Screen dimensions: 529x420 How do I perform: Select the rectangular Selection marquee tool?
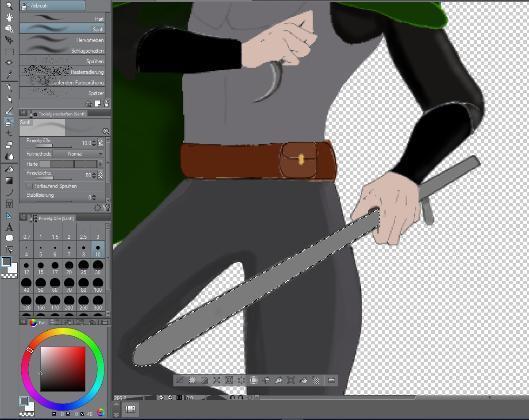coord(9,52)
